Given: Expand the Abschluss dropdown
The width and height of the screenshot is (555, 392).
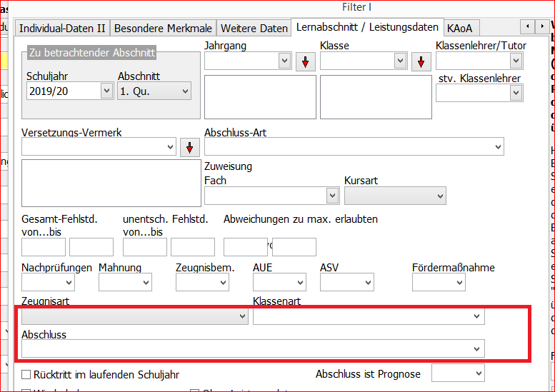Looking at the screenshot, I should tap(253, 348).
